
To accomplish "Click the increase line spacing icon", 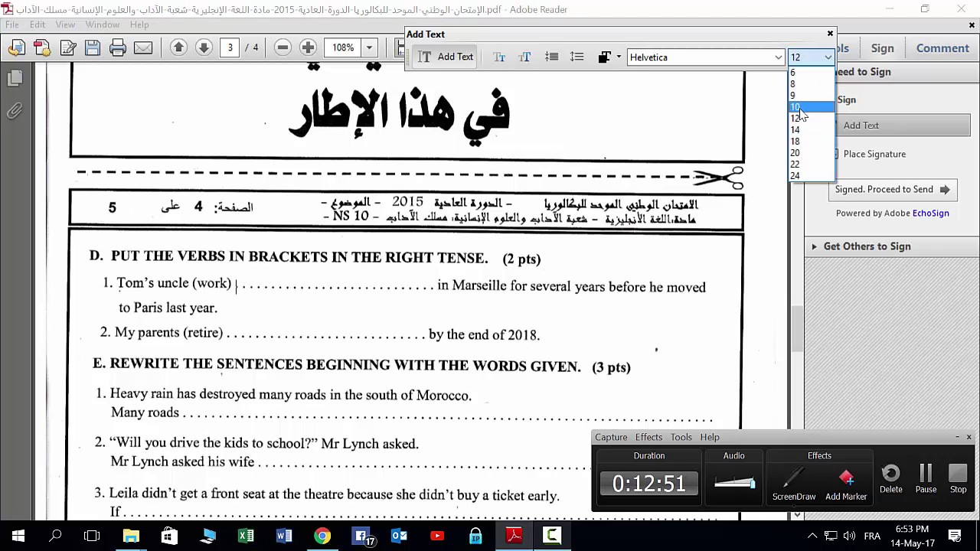I will pyautogui.click(x=577, y=57).
